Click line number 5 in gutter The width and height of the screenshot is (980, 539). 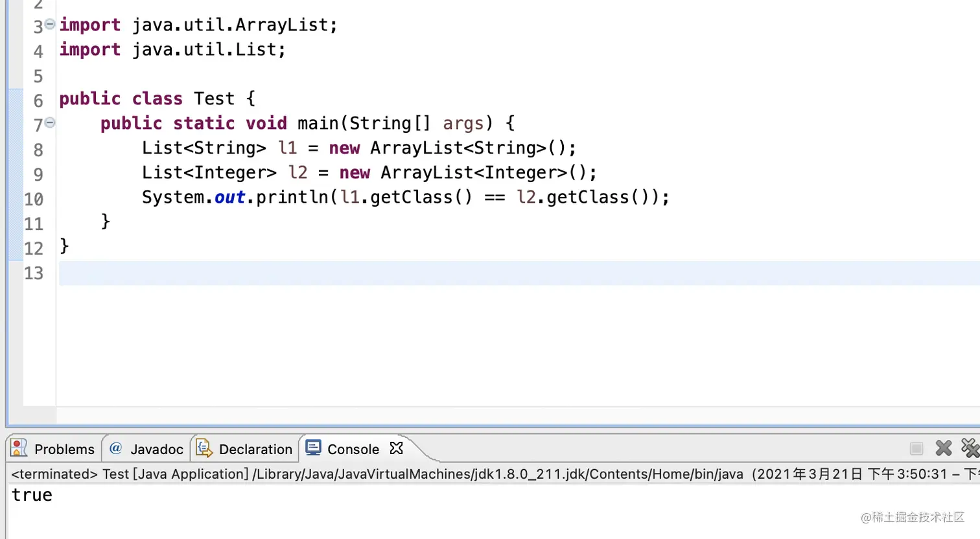click(38, 76)
